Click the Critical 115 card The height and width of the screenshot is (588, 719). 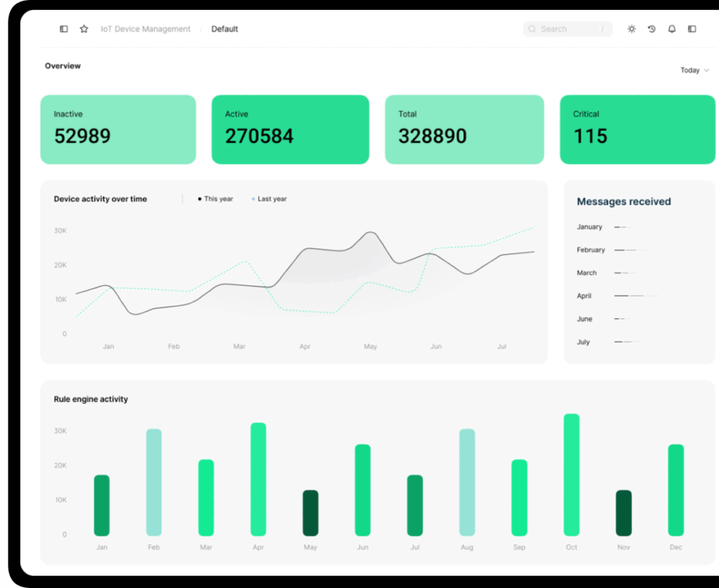click(x=638, y=129)
